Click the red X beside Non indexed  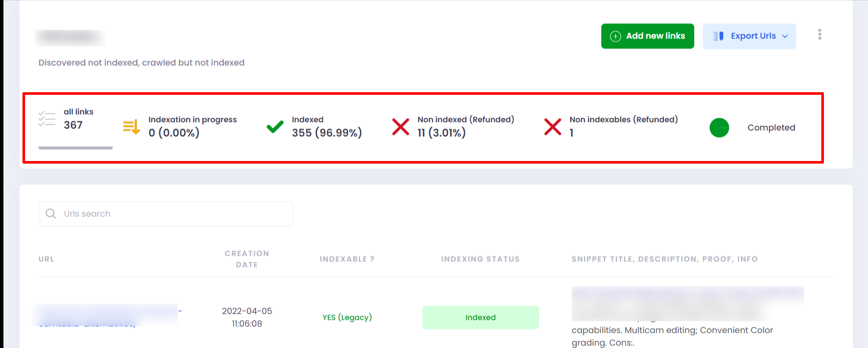(x=400, y=127)
